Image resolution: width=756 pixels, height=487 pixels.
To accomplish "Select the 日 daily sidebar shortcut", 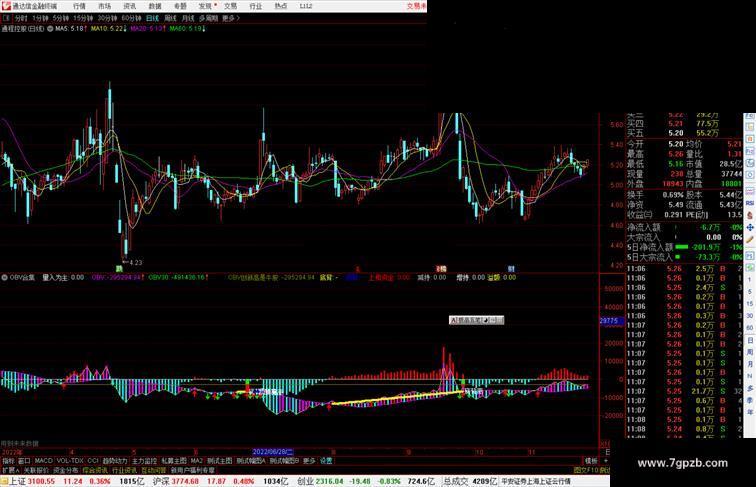I will click(750, 340).
